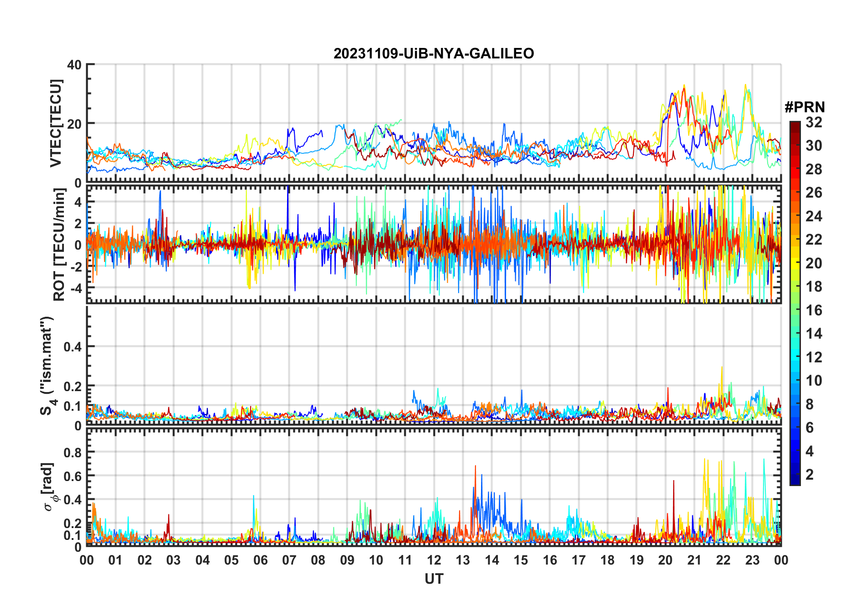
Task: Click the x-axis tick label 12
Action: point(434,560)
